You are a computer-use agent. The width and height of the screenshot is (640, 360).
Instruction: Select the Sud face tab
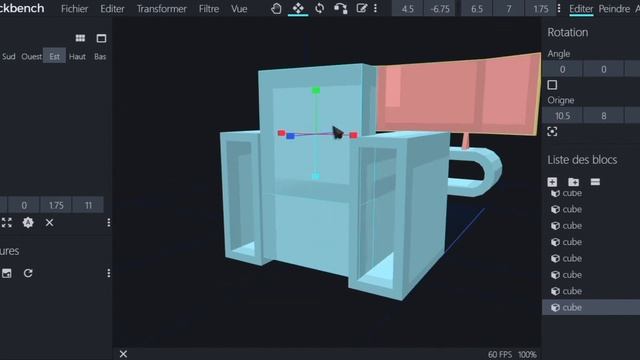[x=9, y=56]
